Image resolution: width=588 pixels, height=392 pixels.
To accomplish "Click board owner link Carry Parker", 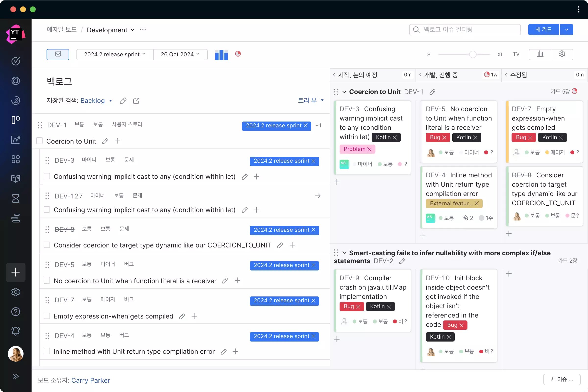I will pyautogui.click(x=91, y=380).
